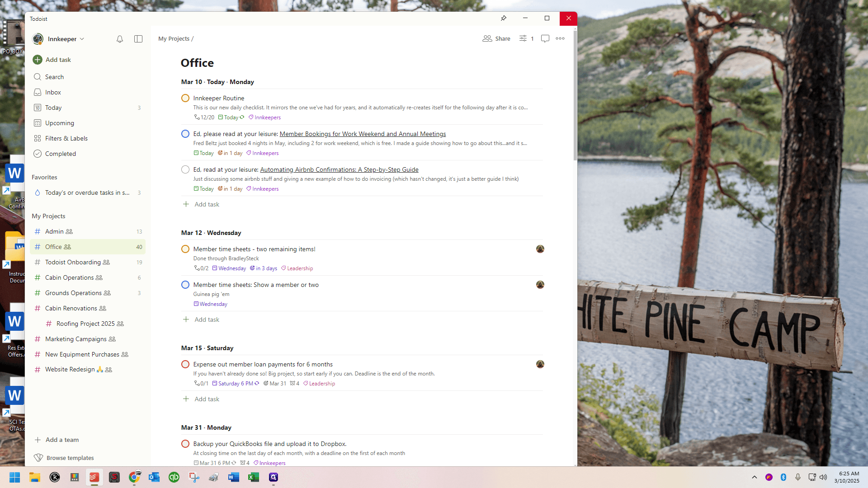Click the Windows Start button
868x488 pixels.
point(14,477)
